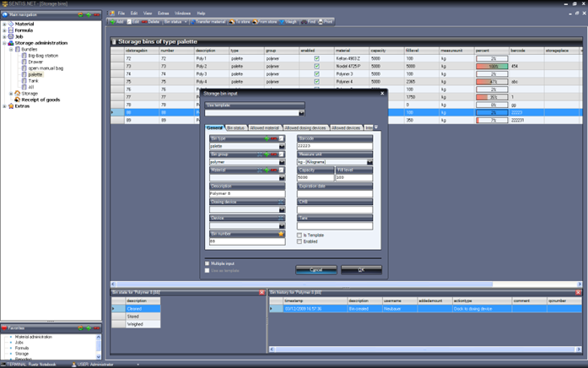The height and width of the screenshot is (368, 588).
Task: Click the Barcode input field
Action: [x=334, y=146]
